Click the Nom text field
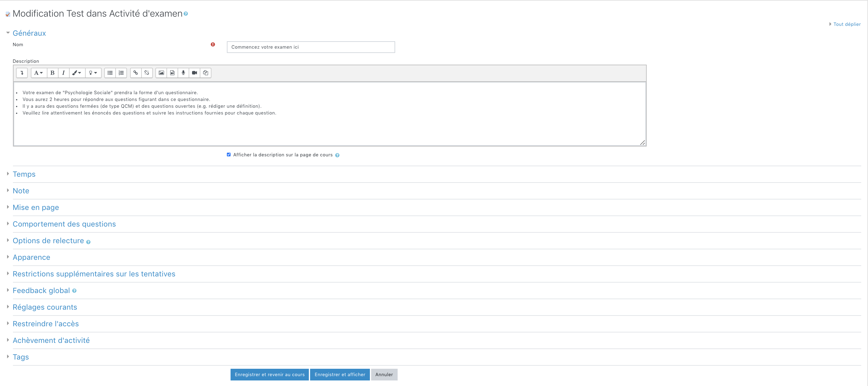The width and height of the screenshot is (868, 386). point(310,47)
